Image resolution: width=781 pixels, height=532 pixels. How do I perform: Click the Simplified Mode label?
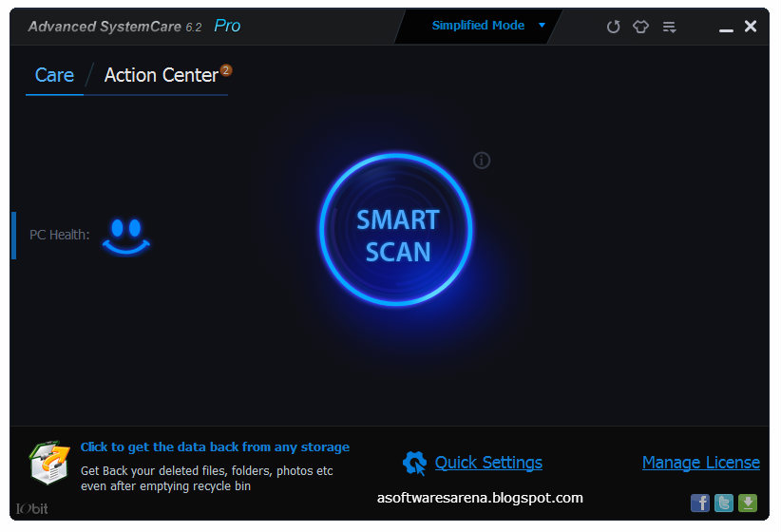click(478, 25)
